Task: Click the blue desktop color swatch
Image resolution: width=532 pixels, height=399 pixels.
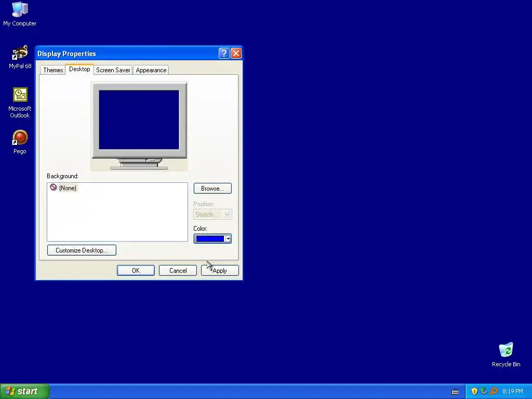Action: pos(210,239)
